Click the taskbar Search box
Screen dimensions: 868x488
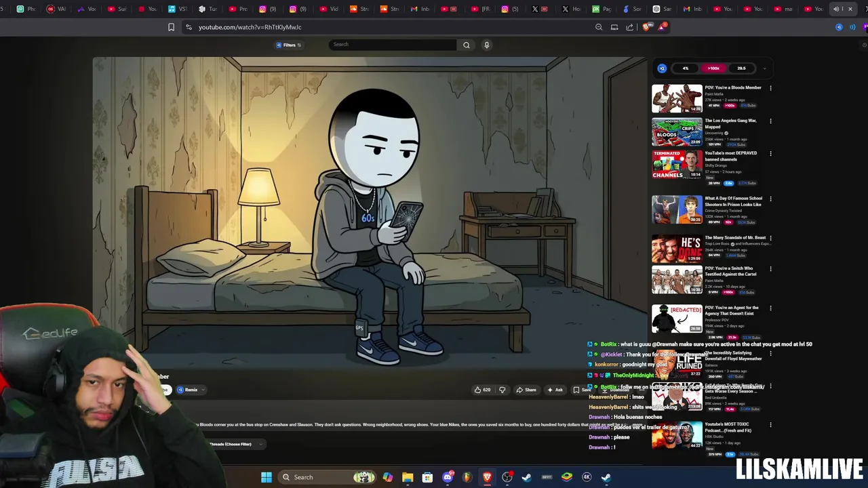tap(328, 477)
